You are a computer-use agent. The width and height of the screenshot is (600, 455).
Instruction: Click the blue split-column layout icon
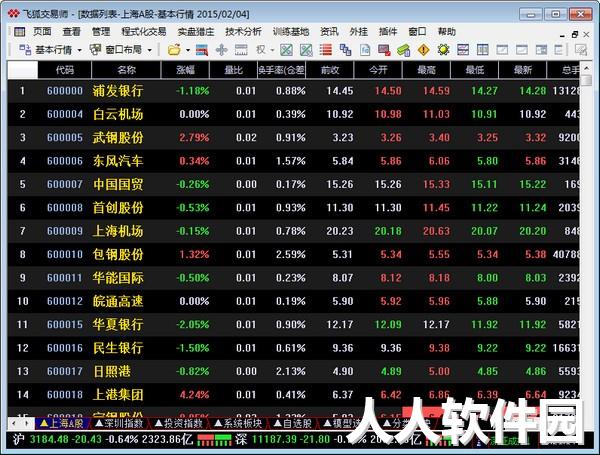click(x=483, y=50)
